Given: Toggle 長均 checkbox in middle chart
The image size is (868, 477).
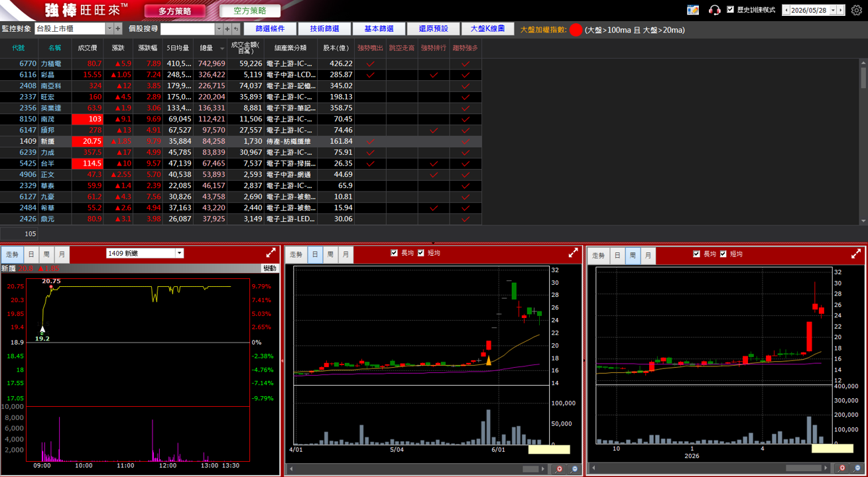Looking at the screenshot, I should (395, 253).
